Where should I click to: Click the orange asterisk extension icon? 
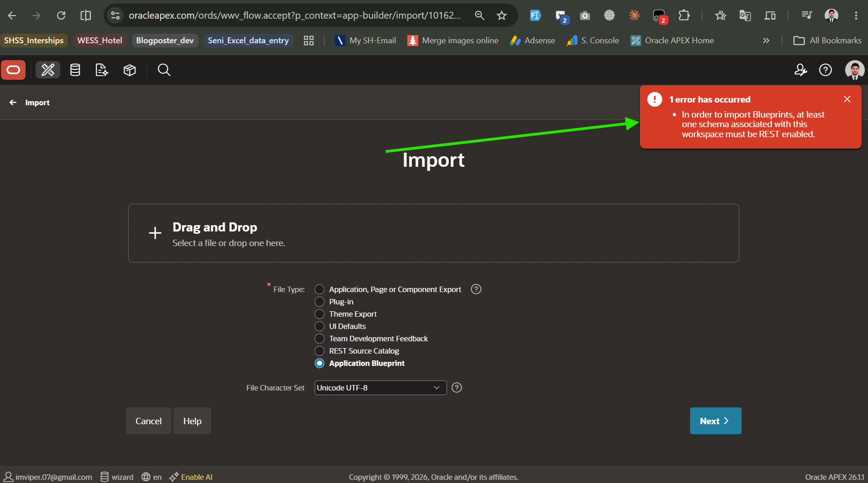[634, 15]
